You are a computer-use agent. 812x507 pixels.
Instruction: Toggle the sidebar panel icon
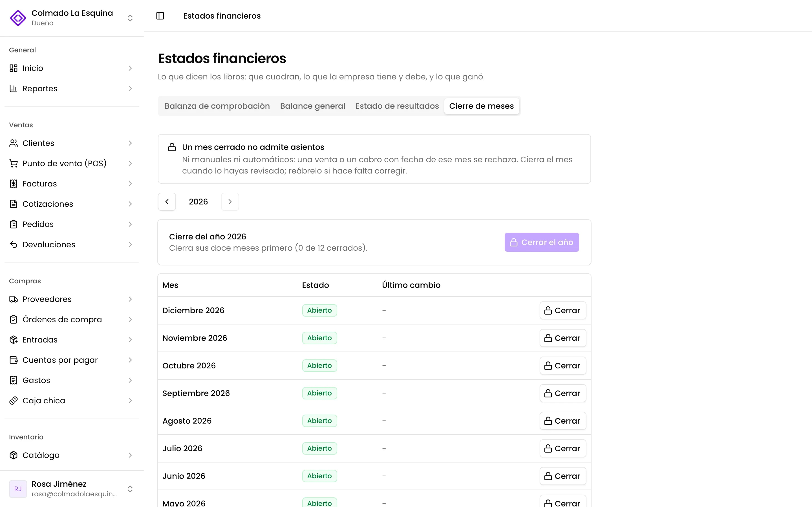pyautogui.click(x=160, y=16)
